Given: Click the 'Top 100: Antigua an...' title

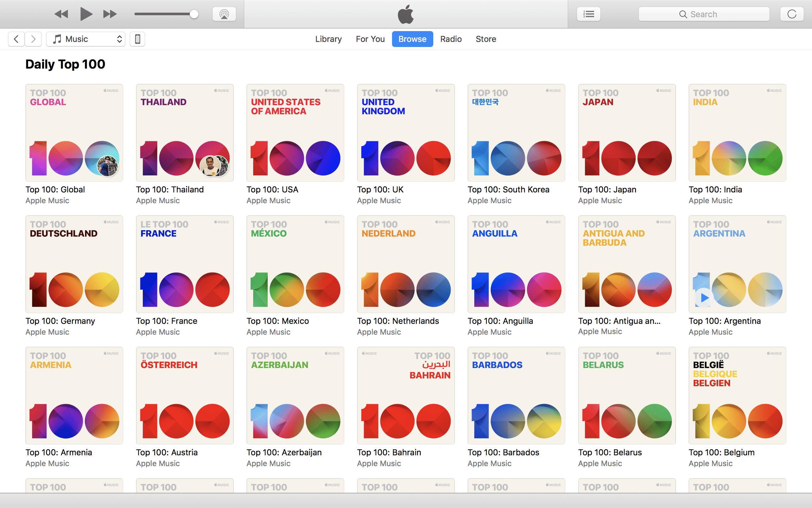Looking at the screenshot, I should pyautogui.click(x=619, y=321).
